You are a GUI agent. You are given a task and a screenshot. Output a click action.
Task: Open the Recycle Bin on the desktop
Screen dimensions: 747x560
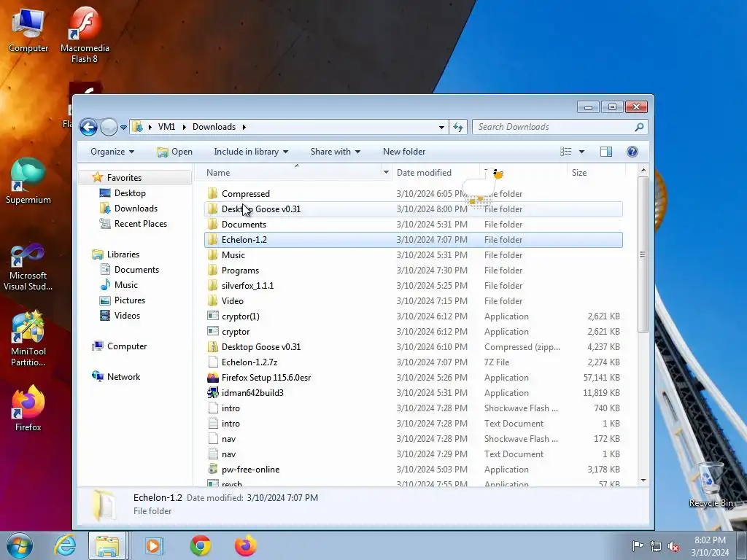[711, 485]
